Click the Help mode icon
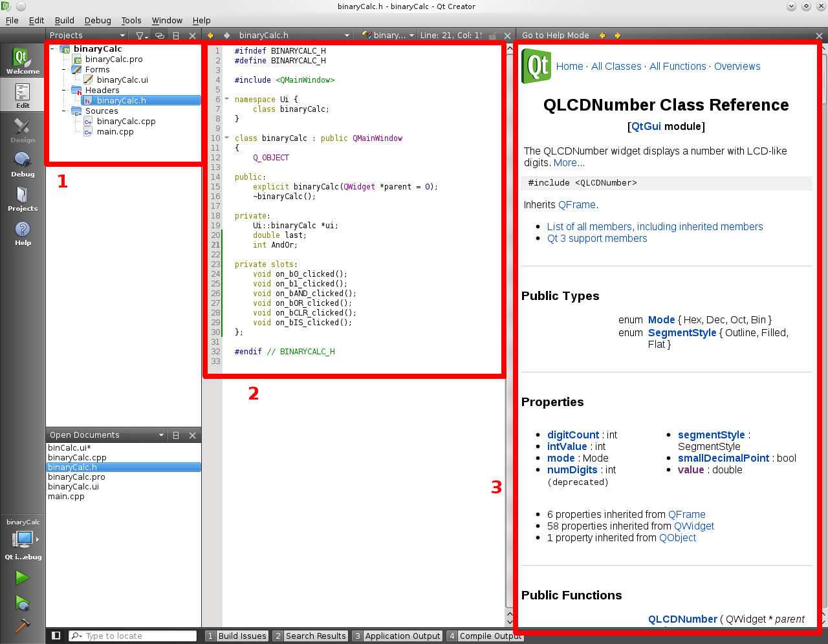 pos(23,232)
